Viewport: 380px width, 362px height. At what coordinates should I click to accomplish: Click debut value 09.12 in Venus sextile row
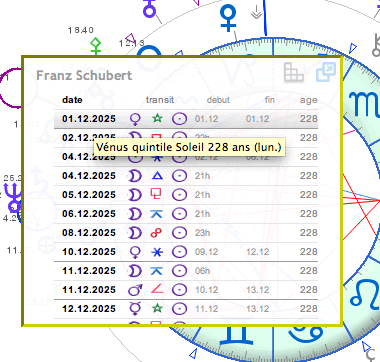(207, 252)
